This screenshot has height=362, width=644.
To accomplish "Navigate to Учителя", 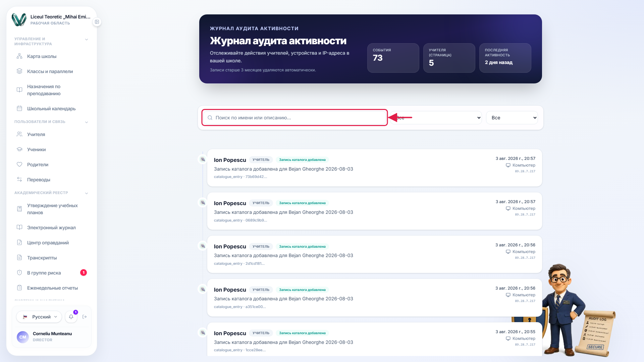I will point(52,134).
